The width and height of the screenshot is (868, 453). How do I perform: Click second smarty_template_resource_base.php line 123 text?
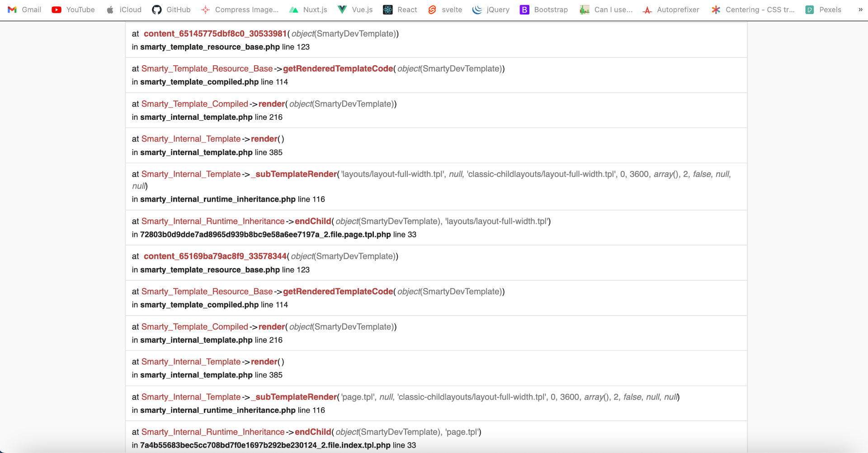pos(225,270)
